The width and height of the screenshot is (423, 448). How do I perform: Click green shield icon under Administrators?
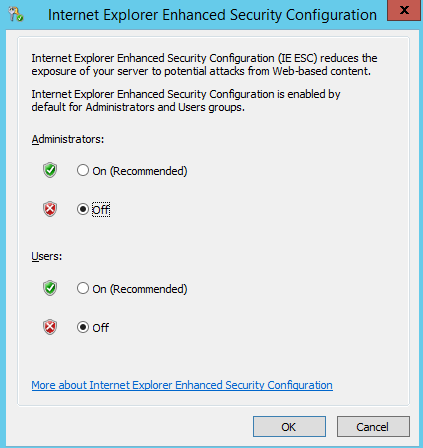(x=50, y=170)
